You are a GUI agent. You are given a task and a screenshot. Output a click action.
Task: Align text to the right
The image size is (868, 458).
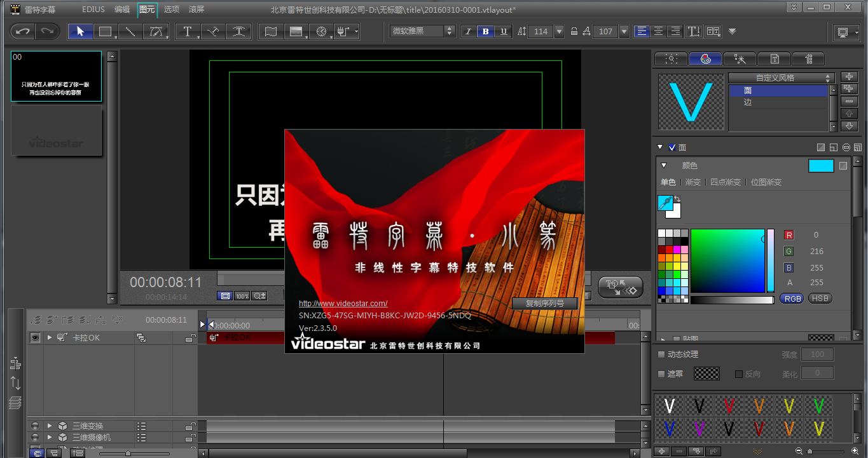(x=675, y=31)
